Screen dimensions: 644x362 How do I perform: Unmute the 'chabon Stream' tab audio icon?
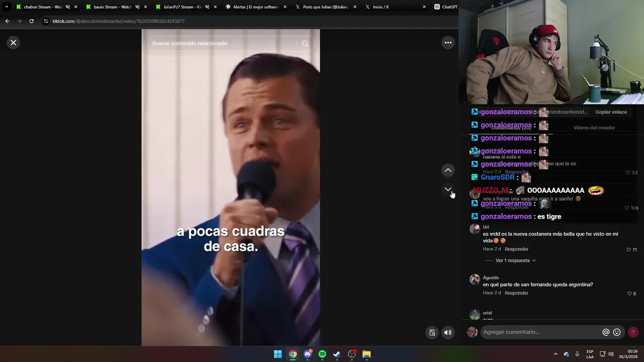67,7
